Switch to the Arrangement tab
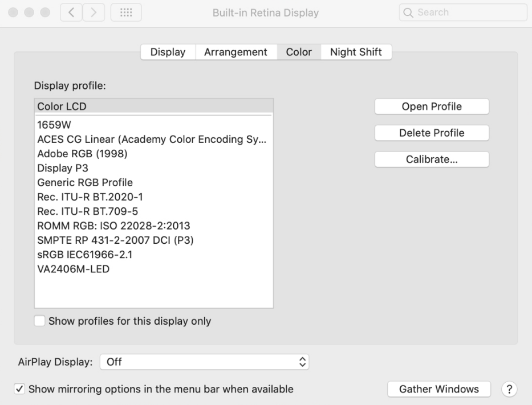 [235, 52]
